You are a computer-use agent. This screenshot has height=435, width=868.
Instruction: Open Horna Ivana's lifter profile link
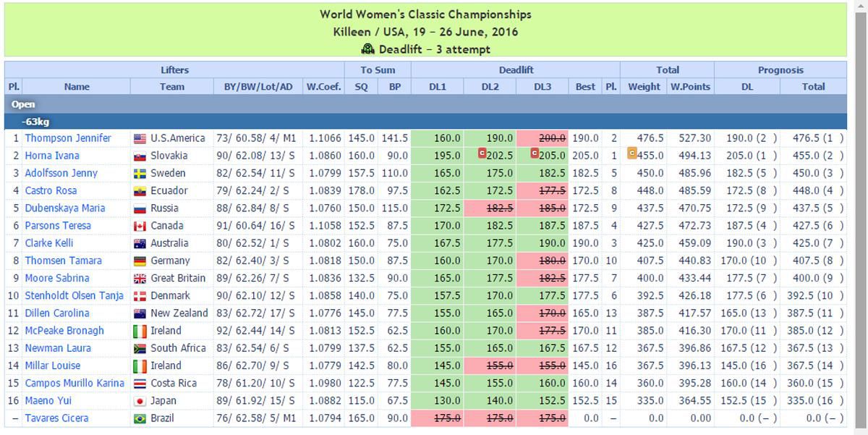(52, 156)
